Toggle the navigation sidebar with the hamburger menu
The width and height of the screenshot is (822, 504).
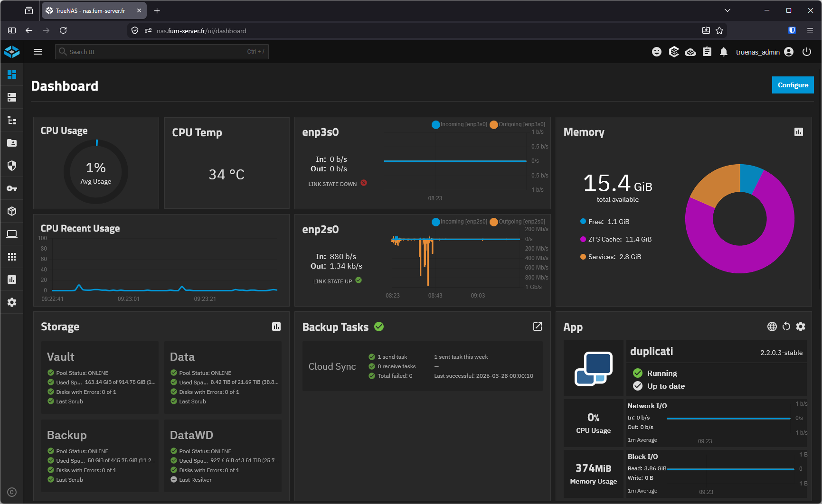38,52
